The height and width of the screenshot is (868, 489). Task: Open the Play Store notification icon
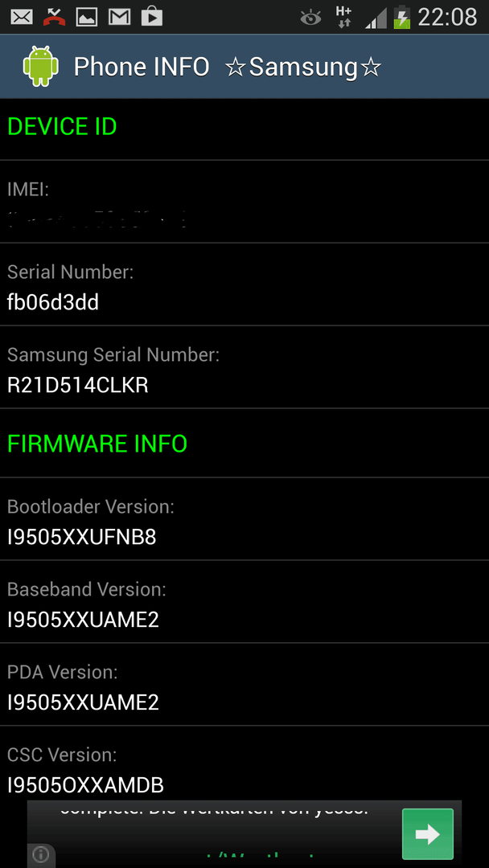pos(152,17)
